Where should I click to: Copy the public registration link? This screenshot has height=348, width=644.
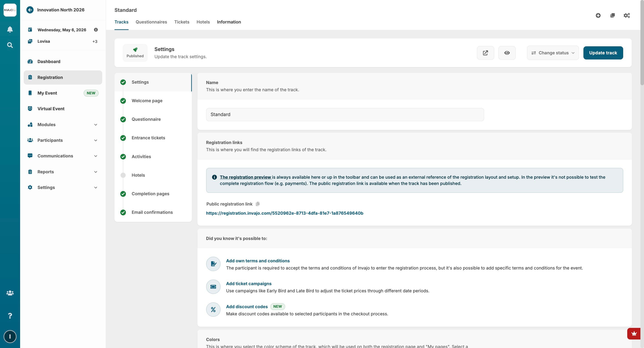[258, 204]
